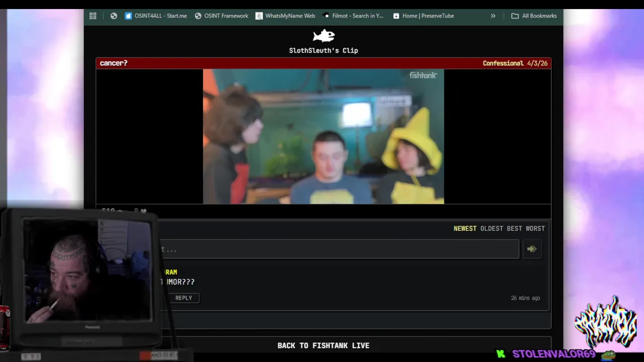
Task: Open the Filmot - Search in Y... bookmark
Action: [x=353, y=16]
